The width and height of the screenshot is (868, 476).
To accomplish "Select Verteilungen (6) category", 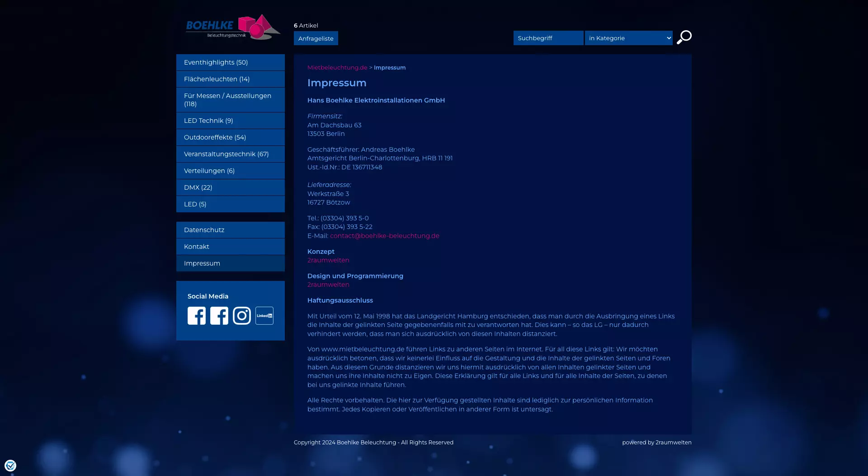I will point(231,171).
